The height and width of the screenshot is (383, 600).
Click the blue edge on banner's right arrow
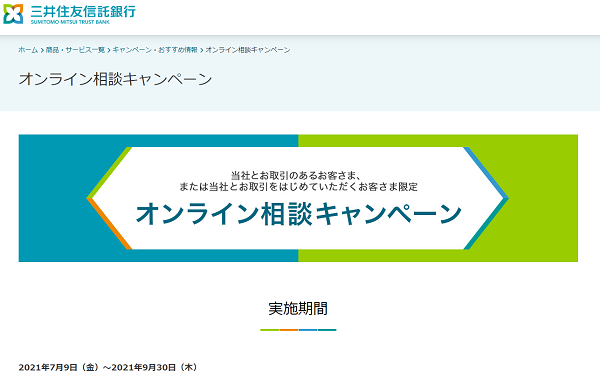click(x=486, y=173)
